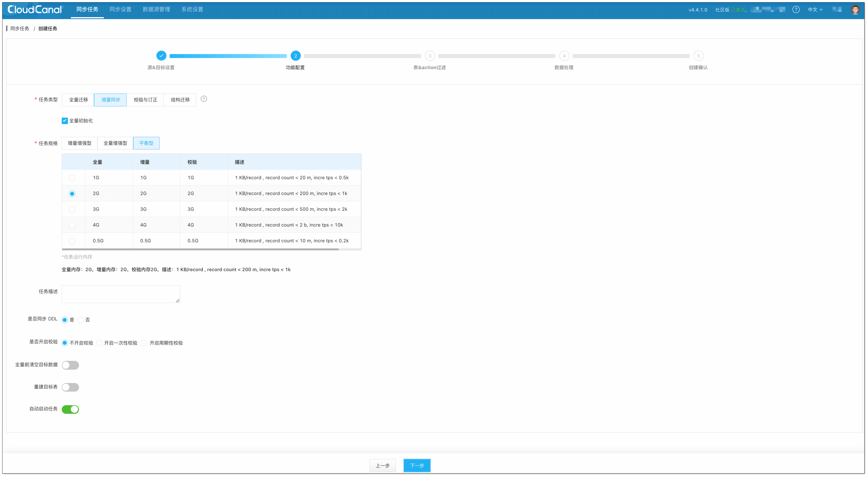
Task: Enable the 全量前清空目标数据 switch
Action: tap(70, 365)
